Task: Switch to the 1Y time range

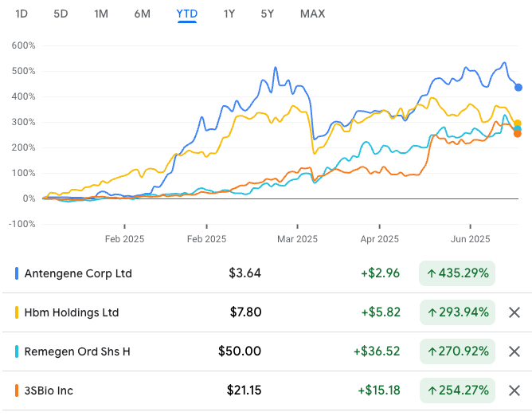Action: click(x=229, y=14)
